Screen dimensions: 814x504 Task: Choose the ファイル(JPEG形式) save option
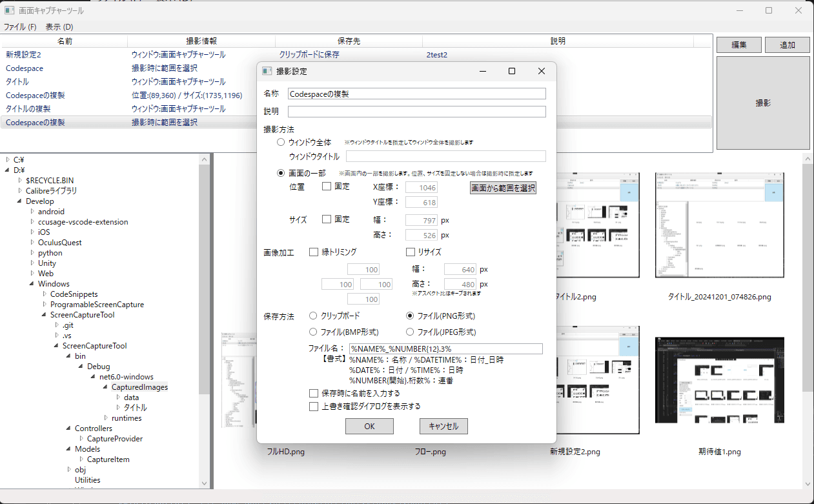click(410, 332)
